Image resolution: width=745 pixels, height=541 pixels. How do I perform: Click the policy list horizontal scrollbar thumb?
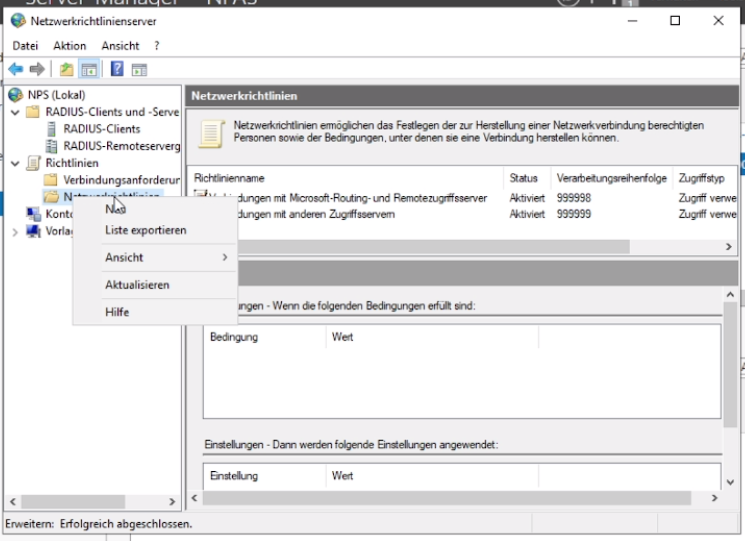click(433, 247)
